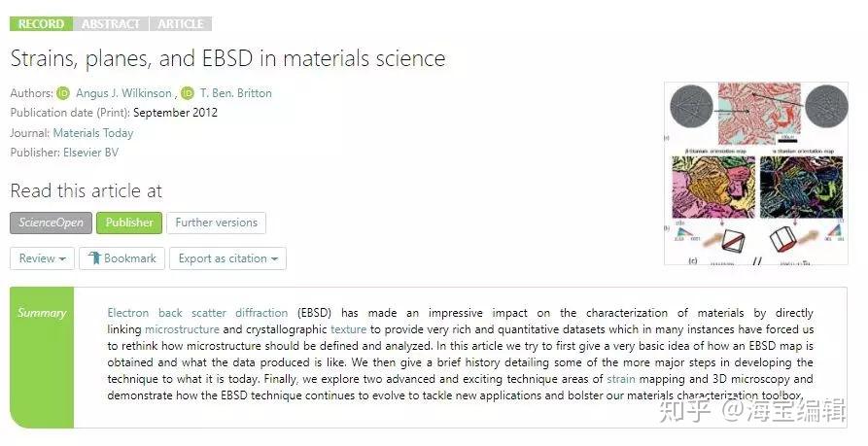The height and width of the screenshot is (446, 868).
Task: Click ORCID icon beside T. Ben. Britton
Action: [x=188, y=93]
